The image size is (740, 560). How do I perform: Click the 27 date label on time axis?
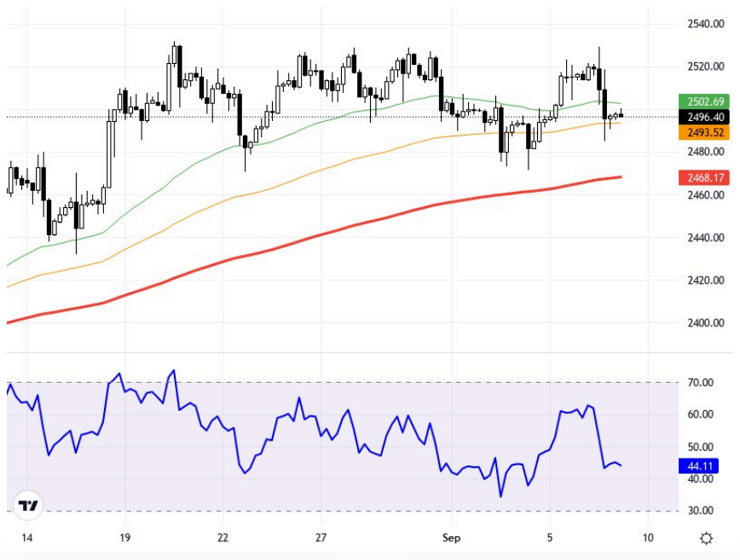click(321, 538)
